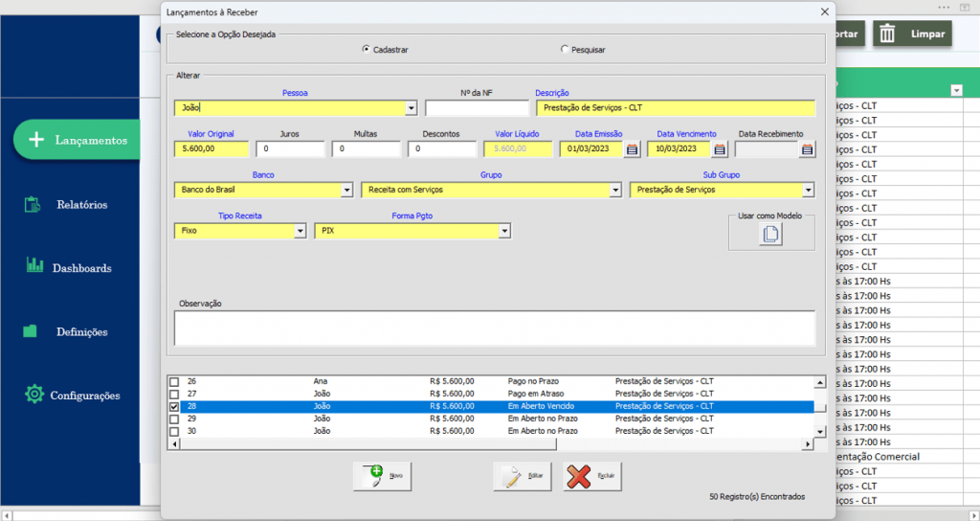Click 'Em Aberto Vencido' status text
The height and width of the screenshot is (521, 980).
tap(541, 406)
